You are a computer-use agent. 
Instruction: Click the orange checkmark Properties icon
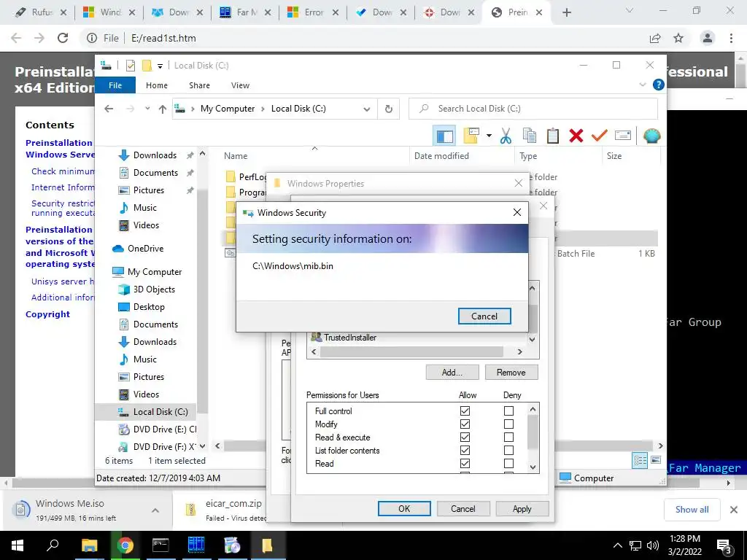(x=600, y=136)
